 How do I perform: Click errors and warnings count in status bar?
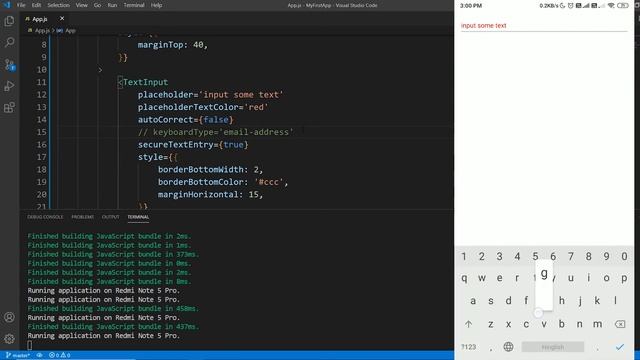(x=60, y=355)
